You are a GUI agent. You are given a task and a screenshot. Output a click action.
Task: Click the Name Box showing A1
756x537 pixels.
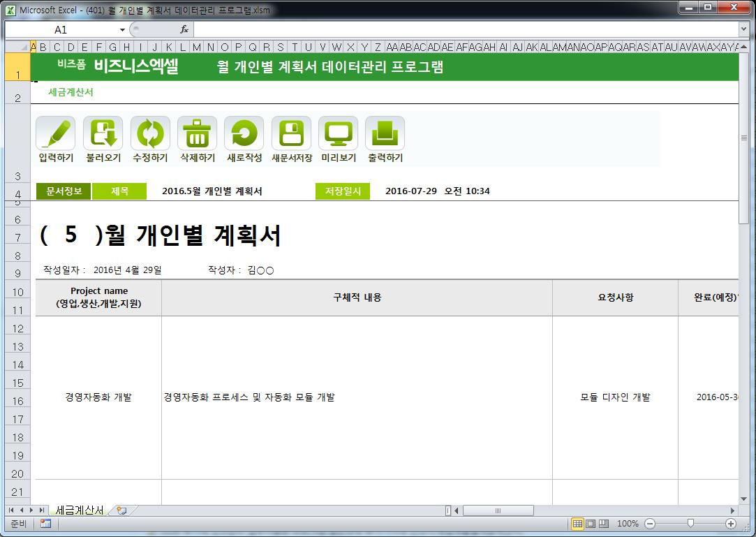click(x=61, y=30)
